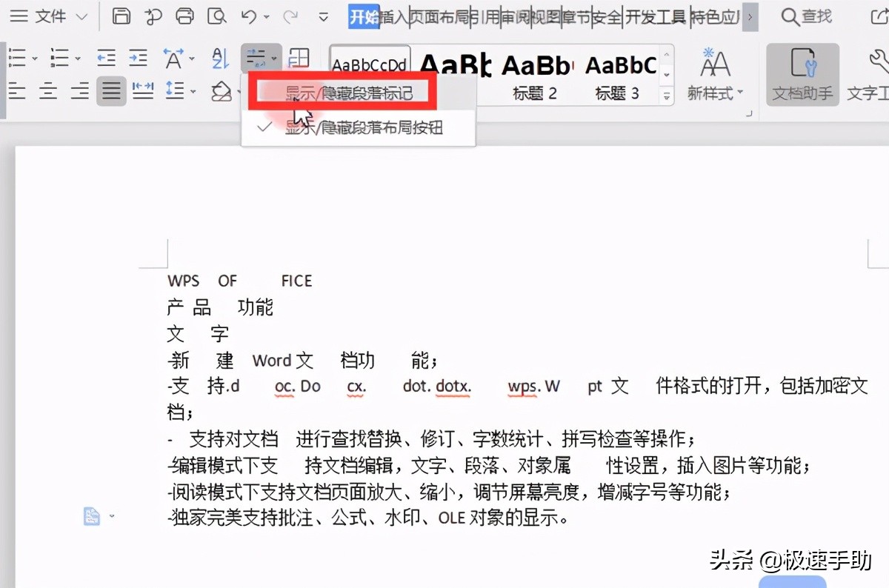Click paragraph layout icon in left margin

(91, 515)
